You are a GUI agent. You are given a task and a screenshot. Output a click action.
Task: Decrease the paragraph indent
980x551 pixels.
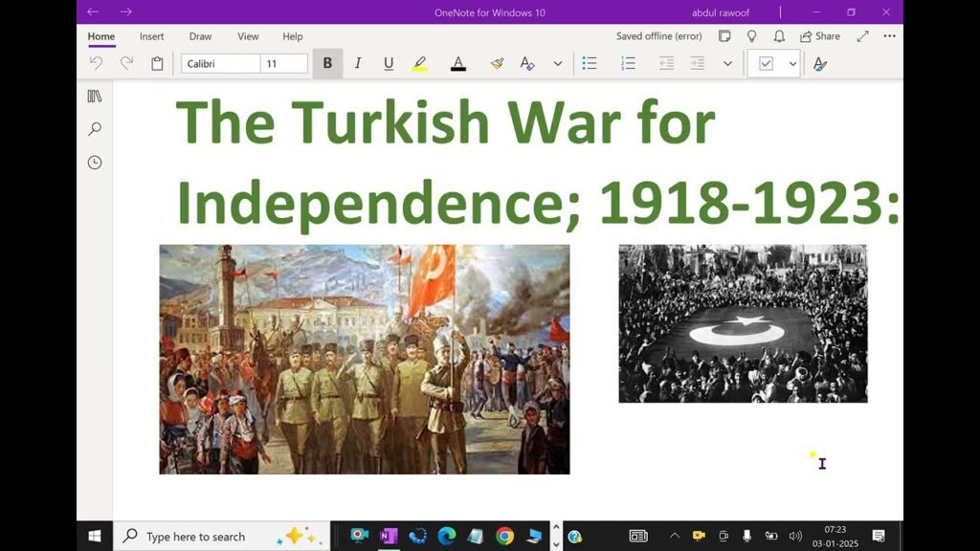666,63
